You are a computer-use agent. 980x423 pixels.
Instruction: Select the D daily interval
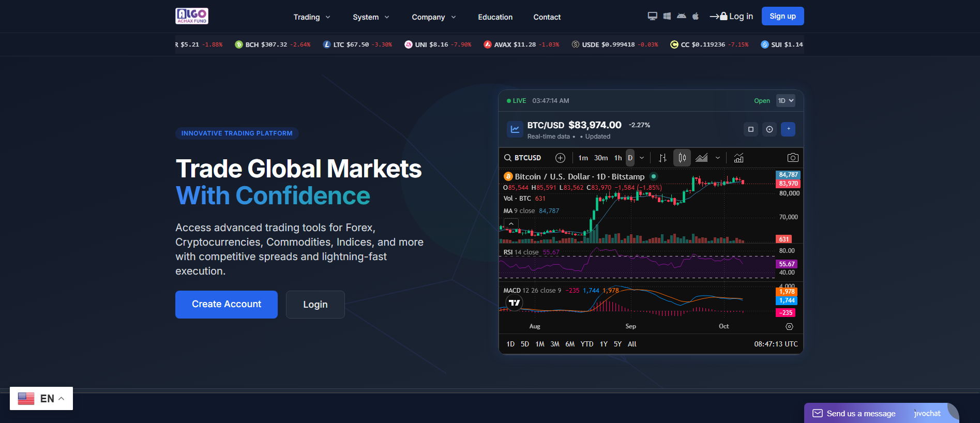point(630,158)
